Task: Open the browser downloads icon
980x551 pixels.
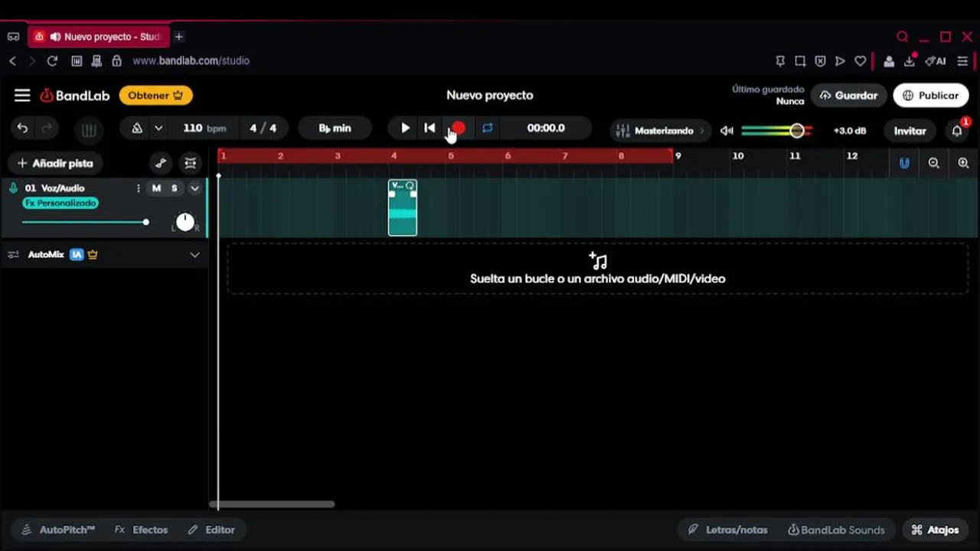Action: [911, 60]
